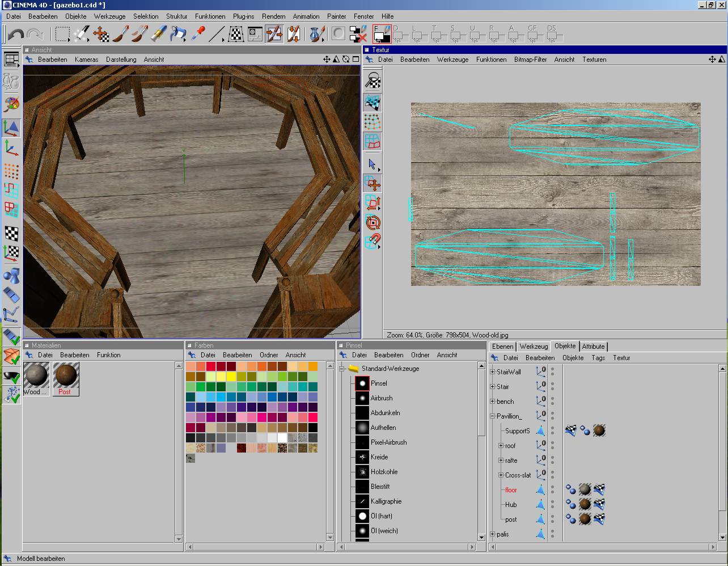Click the Undo arrow in the toolbar

tap(16, 35)
